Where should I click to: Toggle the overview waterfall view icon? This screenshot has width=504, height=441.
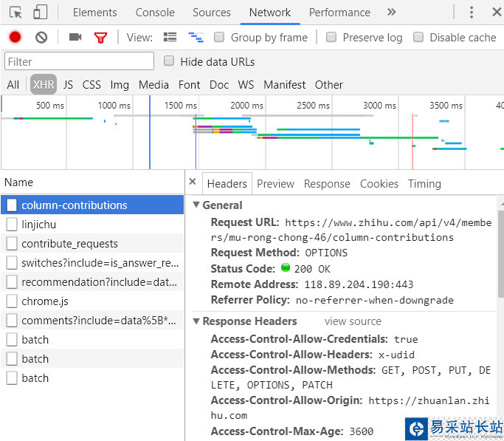(x=196, y=38)
